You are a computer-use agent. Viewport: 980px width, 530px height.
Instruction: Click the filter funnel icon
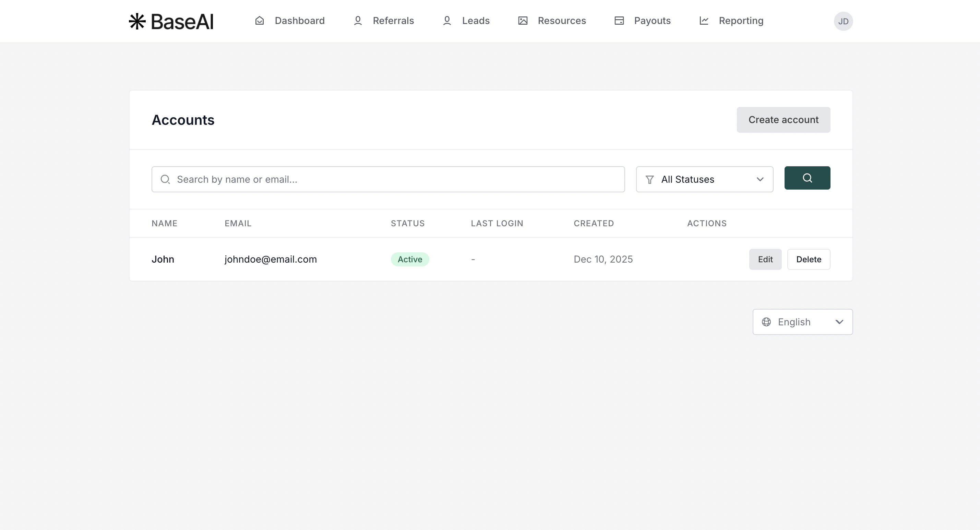click(x=650, y=179)
